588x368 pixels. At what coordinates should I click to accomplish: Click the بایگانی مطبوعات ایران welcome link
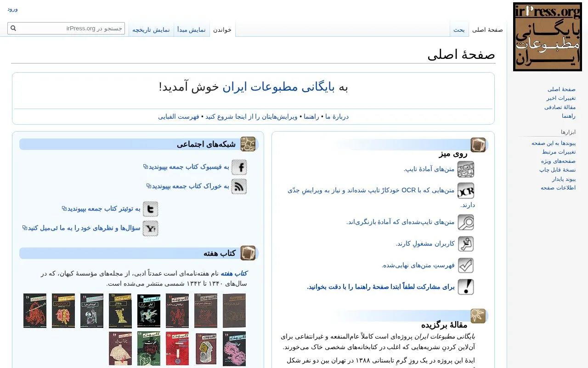click(279, 87)
